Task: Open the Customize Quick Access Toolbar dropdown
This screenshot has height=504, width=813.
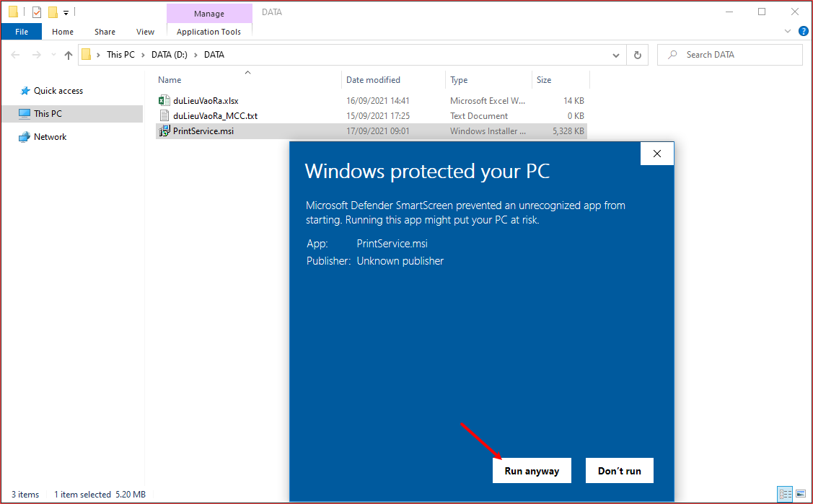Action: coord(66,12)
